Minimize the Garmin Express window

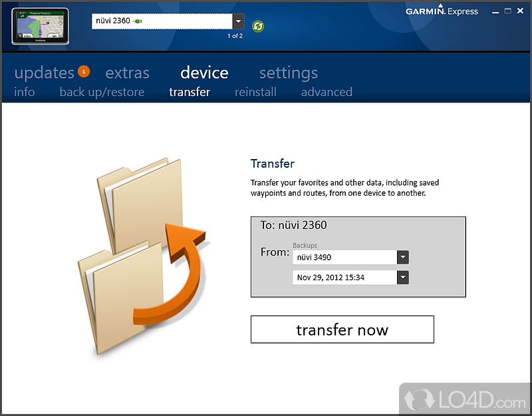pos(495,11)
